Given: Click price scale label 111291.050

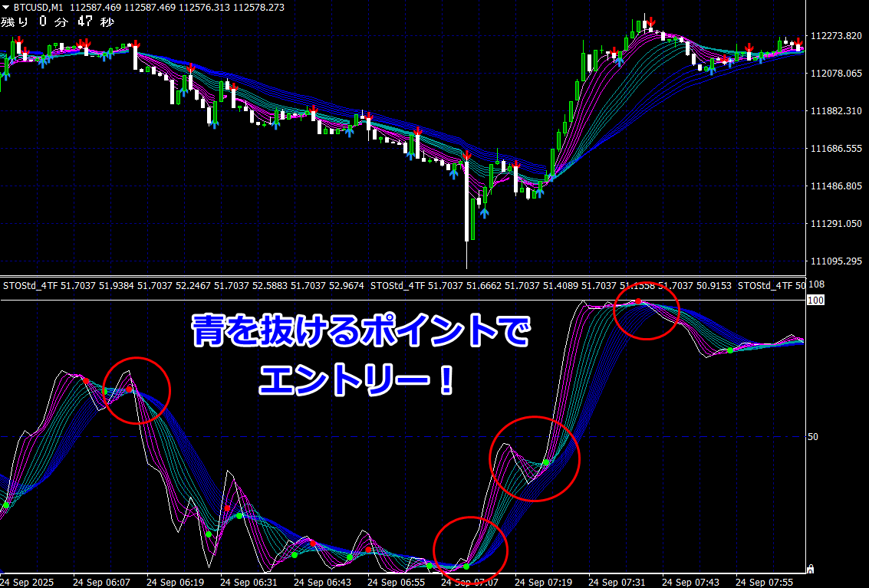Looking at the screenshot, I should click(836, 223).
